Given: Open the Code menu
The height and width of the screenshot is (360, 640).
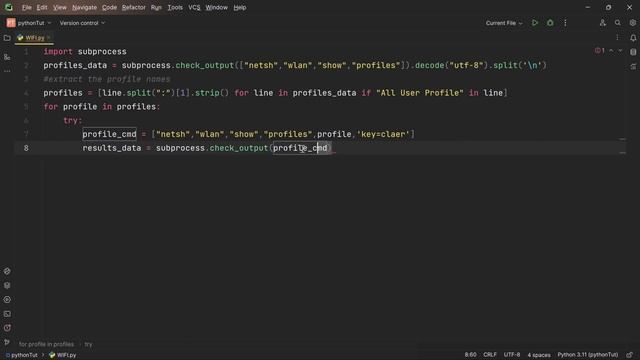Looking at the screenshot, I should (x=109, y=7).
